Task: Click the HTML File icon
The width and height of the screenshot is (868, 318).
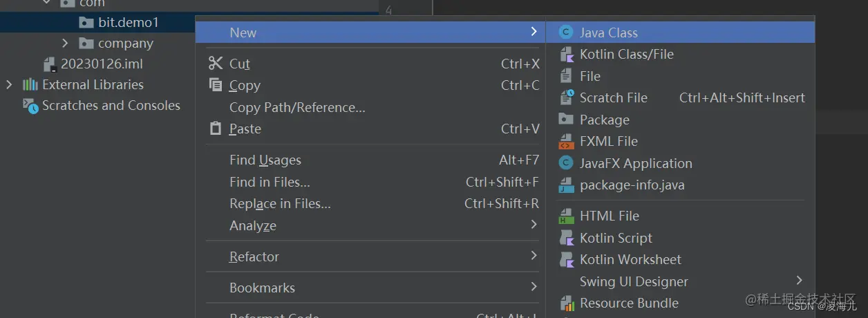Action: pos(566,216)
